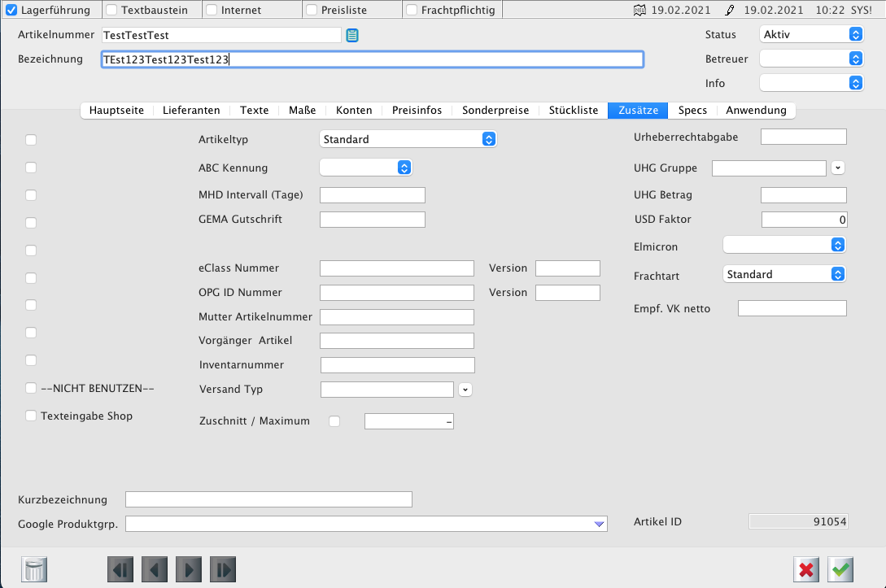Go to the next record arrow

click(189, 569)
